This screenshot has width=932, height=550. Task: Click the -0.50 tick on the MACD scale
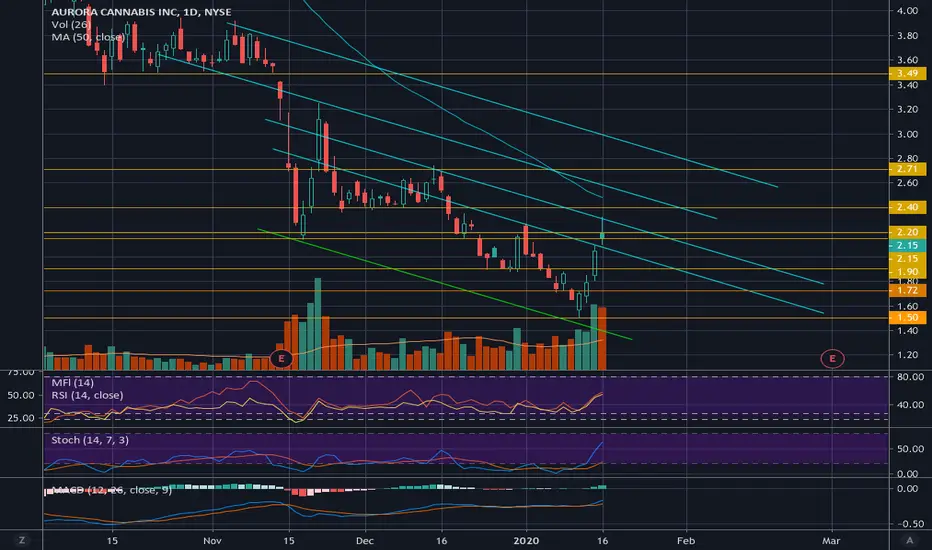(x=910, y=524)
